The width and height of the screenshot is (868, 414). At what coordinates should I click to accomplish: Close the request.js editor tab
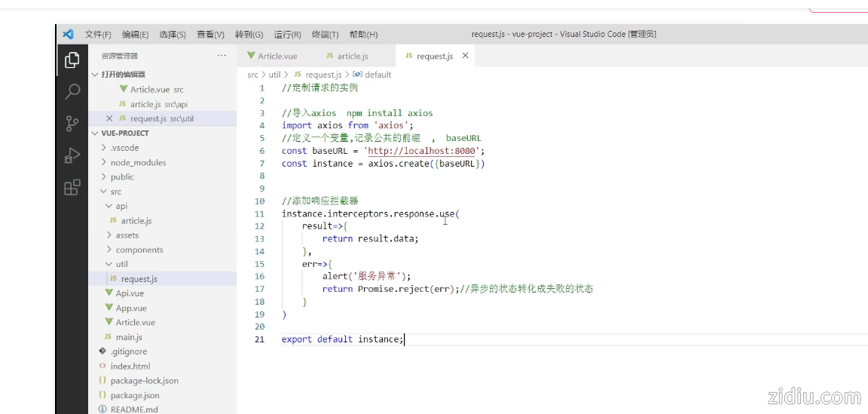click(x=465, y=56)
